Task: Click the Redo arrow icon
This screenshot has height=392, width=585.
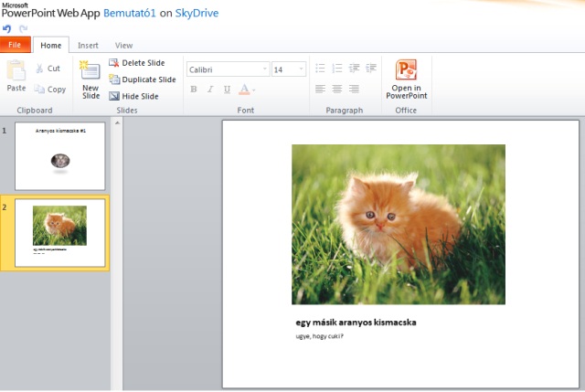Action: point(23,28)
